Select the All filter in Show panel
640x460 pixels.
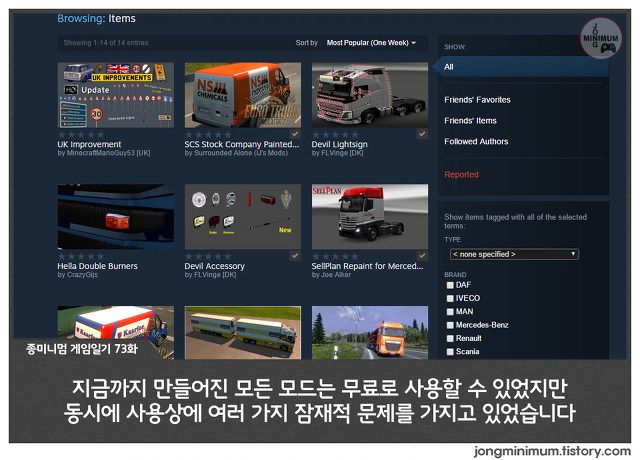522,67
